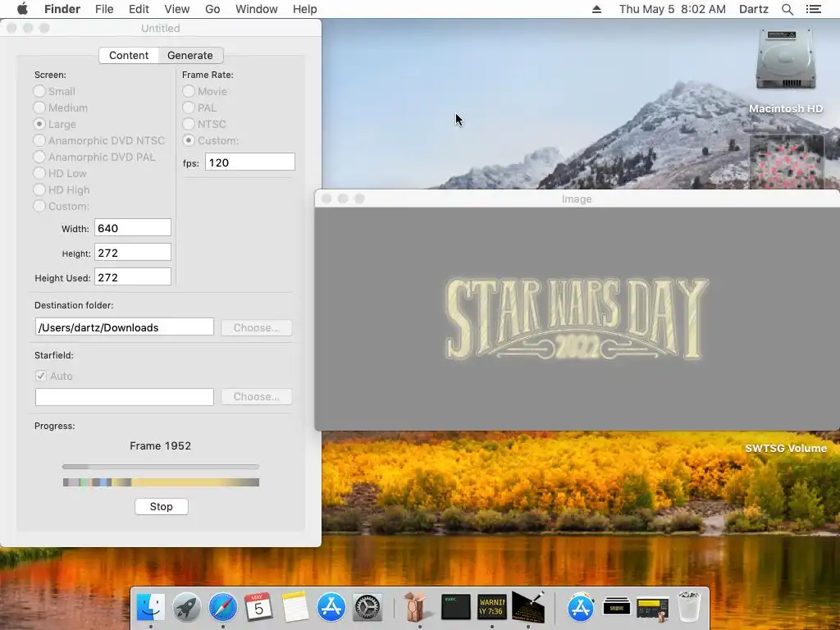Choose HD Low screen size
The image size is (840, 630).
coord(39,173)
